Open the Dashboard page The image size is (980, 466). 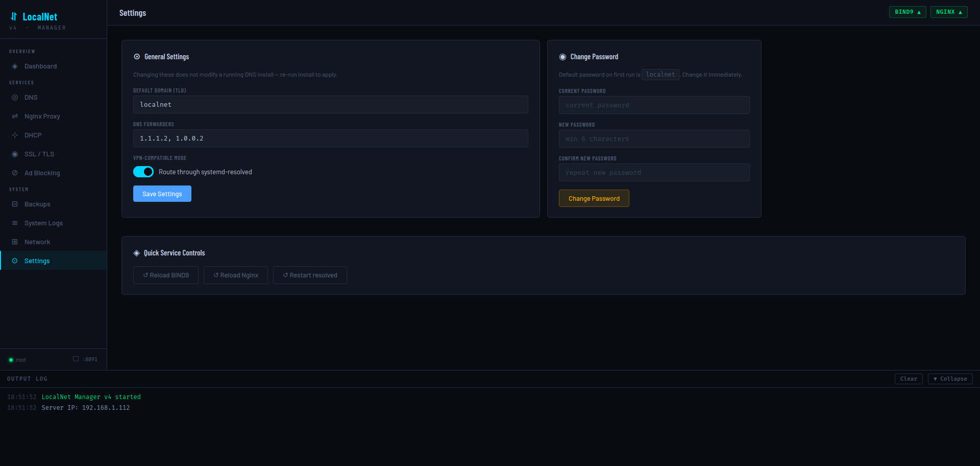pyautogui.click(x=54, y=66)
